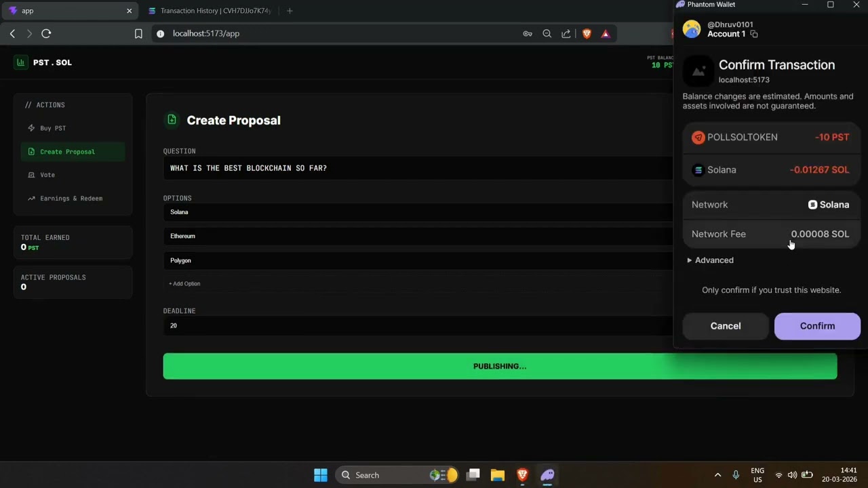868x488 pixels.
Task: Open Brave browser taskbar icon
Action: point(522,475)
